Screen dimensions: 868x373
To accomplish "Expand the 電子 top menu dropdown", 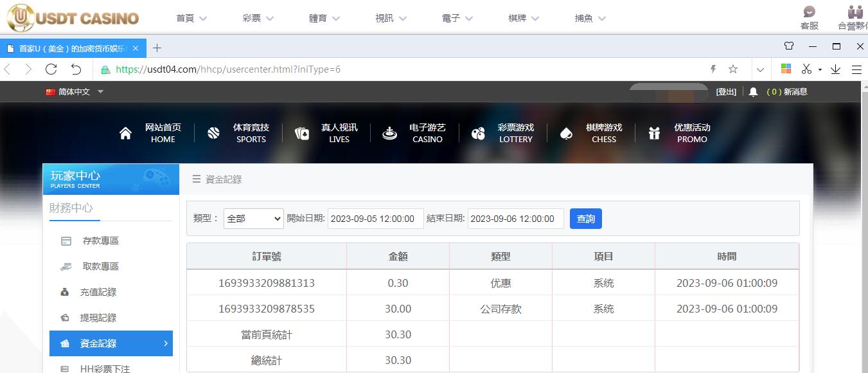I will click(457, 18).
